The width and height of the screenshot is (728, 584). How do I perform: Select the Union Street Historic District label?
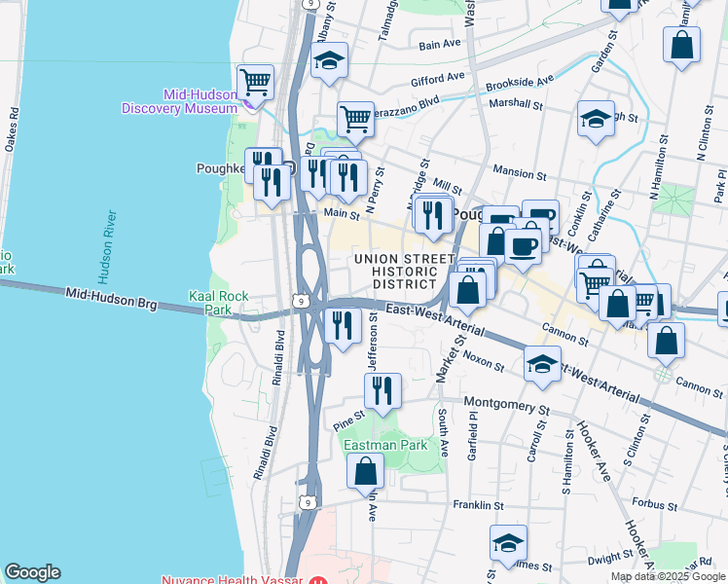tap(405, 272)
